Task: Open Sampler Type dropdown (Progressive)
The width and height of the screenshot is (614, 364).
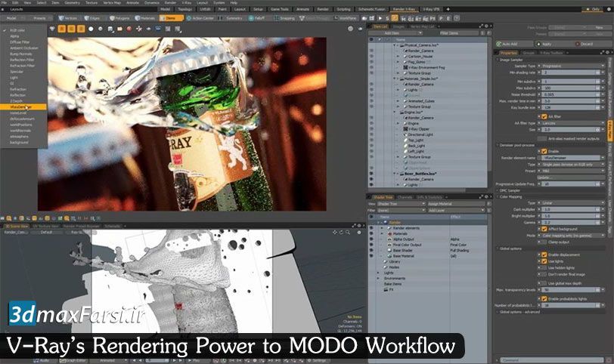Action: [573, 66]
